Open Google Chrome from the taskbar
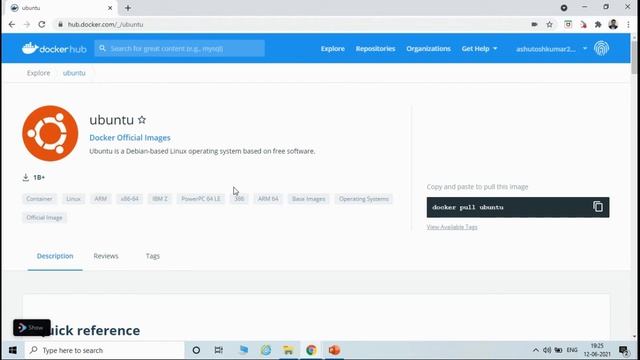This screenshot has width=640, height=360. click(311, 350)
